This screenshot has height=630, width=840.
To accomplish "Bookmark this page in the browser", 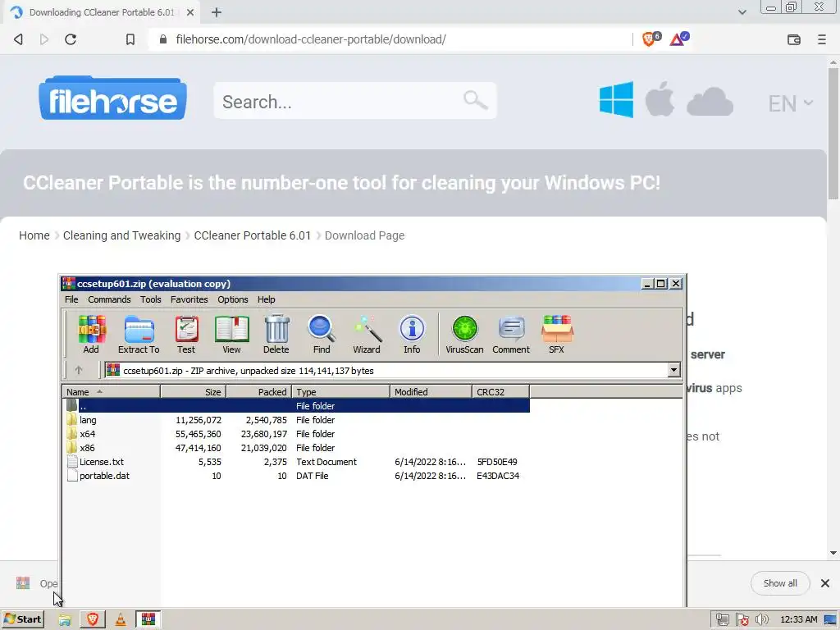I will pyautogui.click(x=130, y=39).
